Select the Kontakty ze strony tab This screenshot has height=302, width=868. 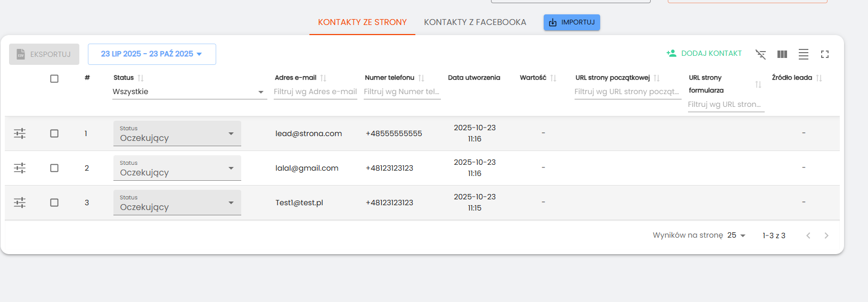tap(362, 22)
